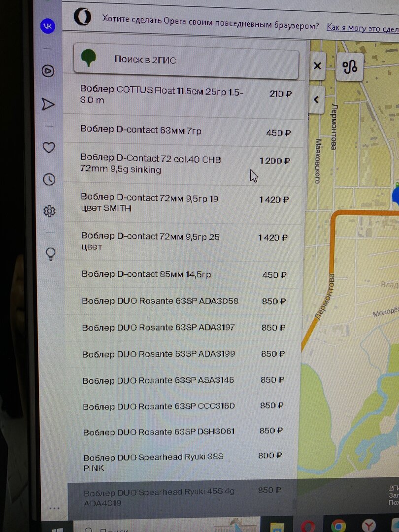Open Opera Settings gear icon
Image resolution: width=399 pixels, height=532 pixels.
click(x=50, y=211)
